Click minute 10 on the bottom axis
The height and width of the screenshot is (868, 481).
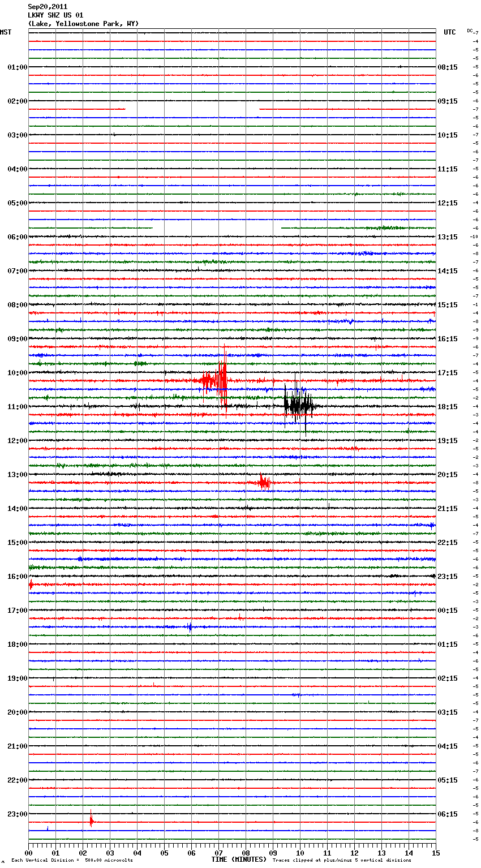pos(300,853)
